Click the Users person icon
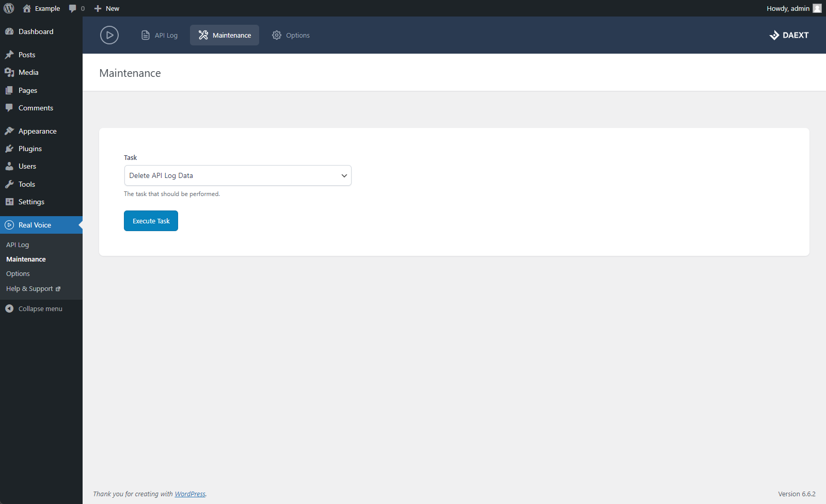 pyautogui.click(x=9, y=166)
